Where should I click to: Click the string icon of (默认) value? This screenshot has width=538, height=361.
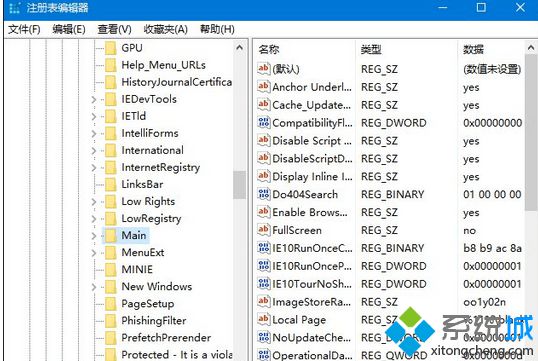pyautogui.click(x=264, y=69)
